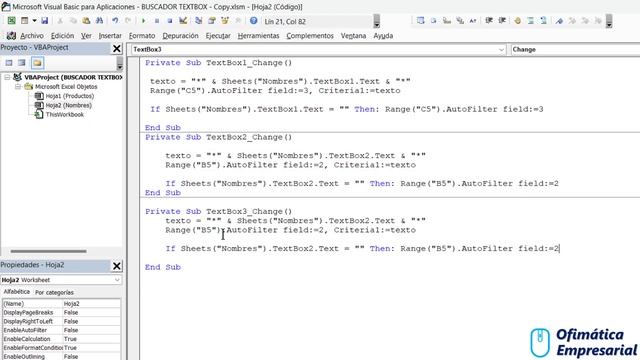
Task: Open Project Explorer via its toolbar icon
Action: coord(198,21)
